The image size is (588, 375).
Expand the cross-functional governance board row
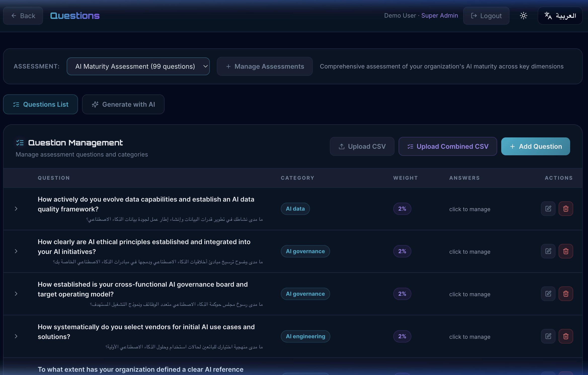pos(16,294)
